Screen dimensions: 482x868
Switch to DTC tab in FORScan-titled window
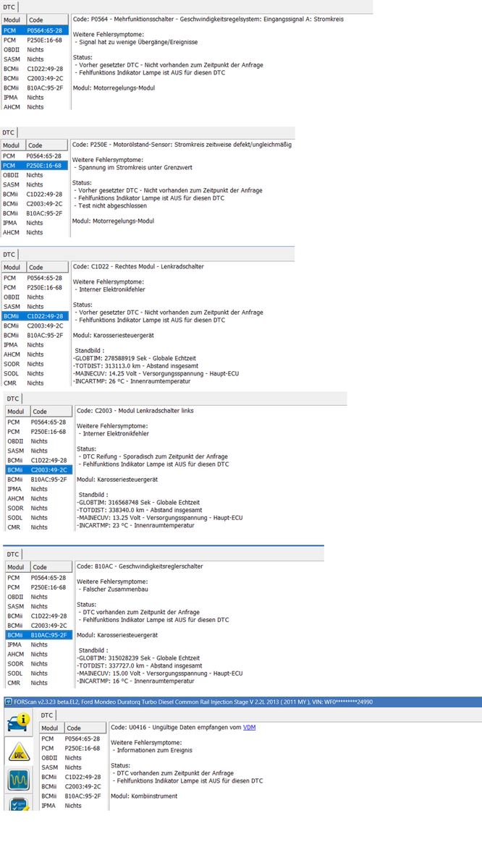click(x=46, y=715)
